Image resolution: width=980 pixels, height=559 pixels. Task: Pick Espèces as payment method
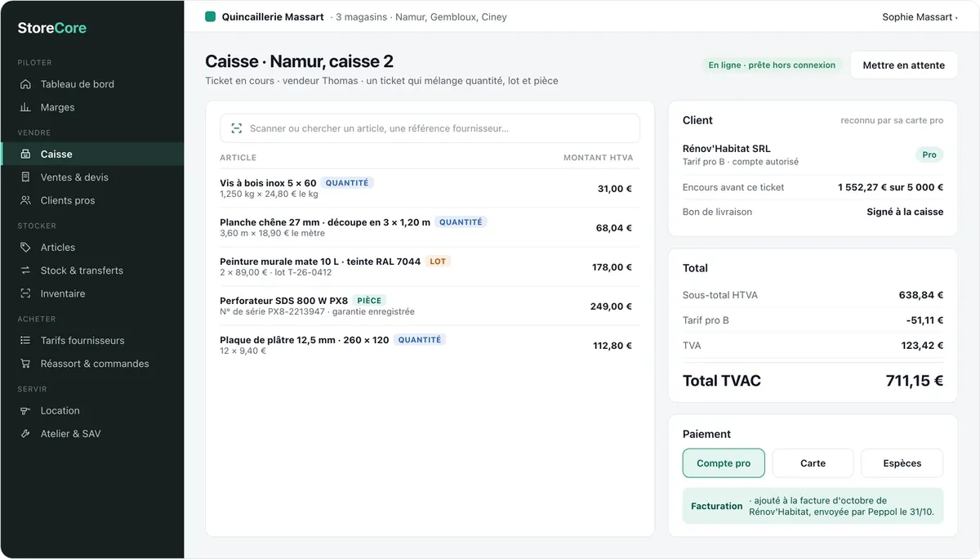[x=902, y=463]
